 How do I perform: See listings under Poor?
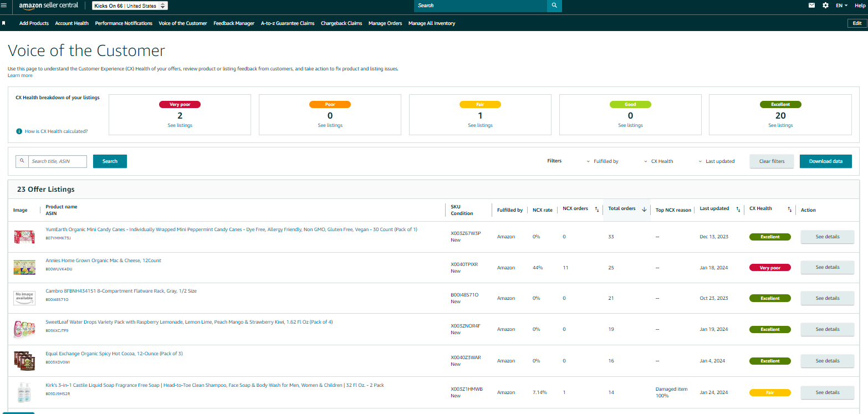[330, 125]
